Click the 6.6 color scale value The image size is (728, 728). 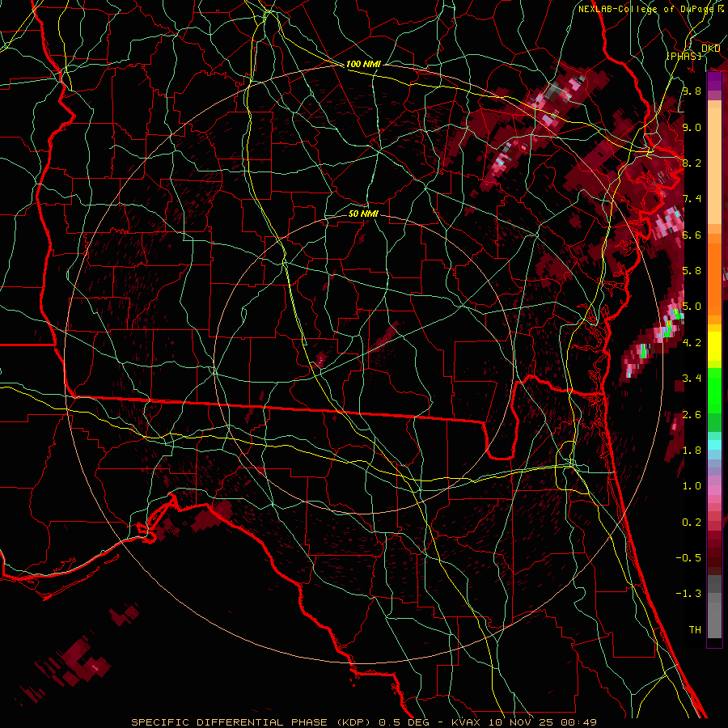[692, 235]
